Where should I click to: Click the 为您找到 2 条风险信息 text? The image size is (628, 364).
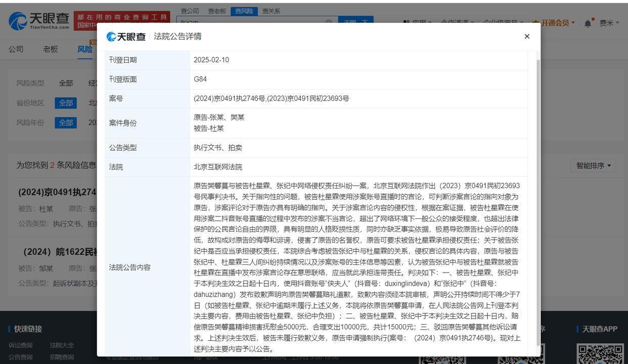[56, 165]
